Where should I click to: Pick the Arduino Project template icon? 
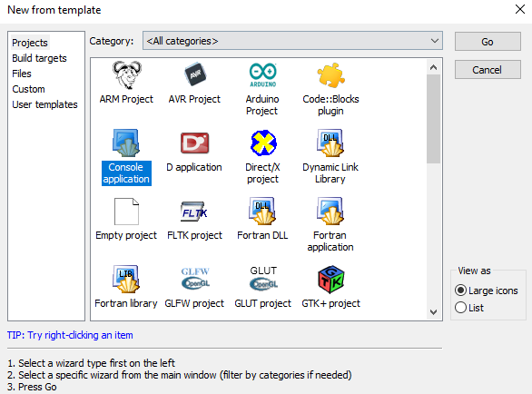263,75
